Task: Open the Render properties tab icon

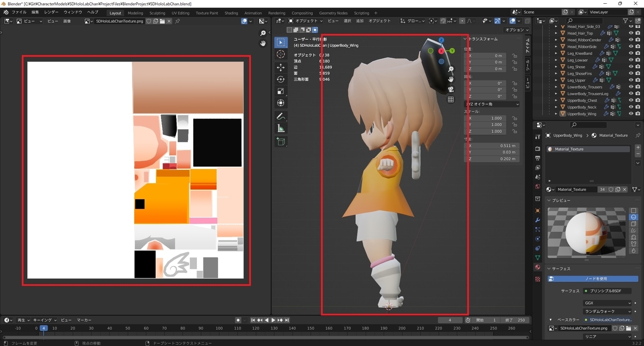Action: (x=538, y=149)
